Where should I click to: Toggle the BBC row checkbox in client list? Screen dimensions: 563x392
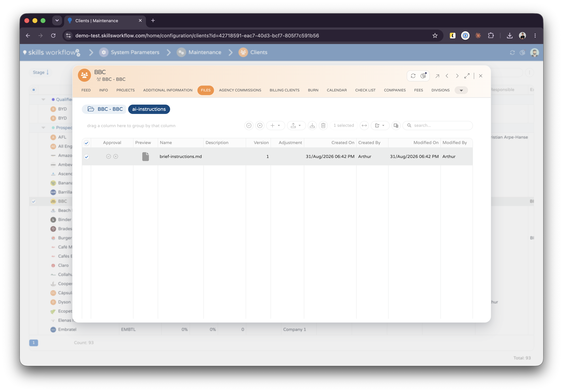[x=34, y=201]
